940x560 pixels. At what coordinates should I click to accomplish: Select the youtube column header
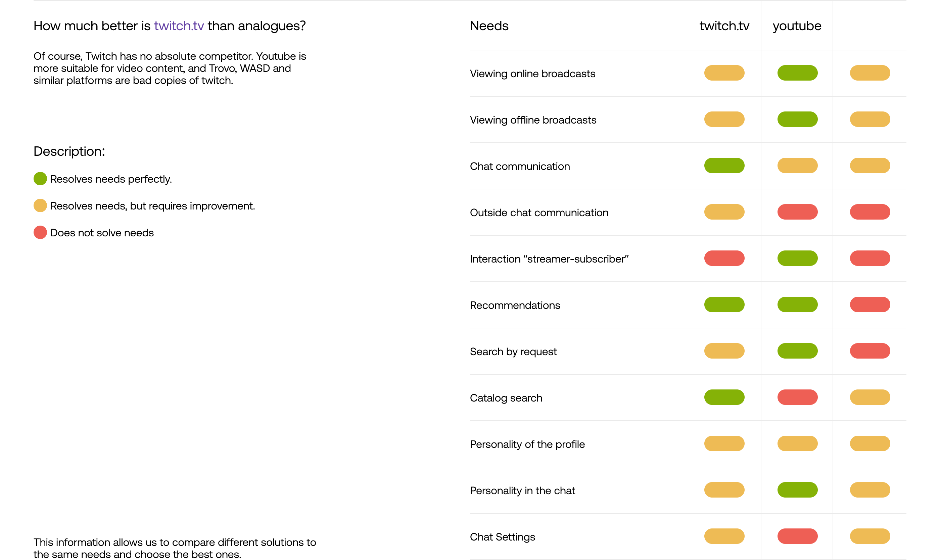click(797, 26)
